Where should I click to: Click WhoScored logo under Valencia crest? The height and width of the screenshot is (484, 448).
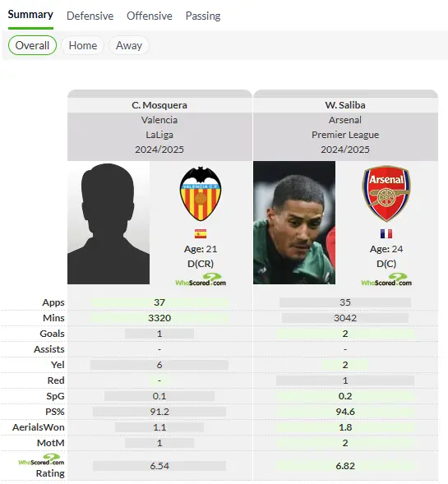pyautogui.click(x=201, y=279)
